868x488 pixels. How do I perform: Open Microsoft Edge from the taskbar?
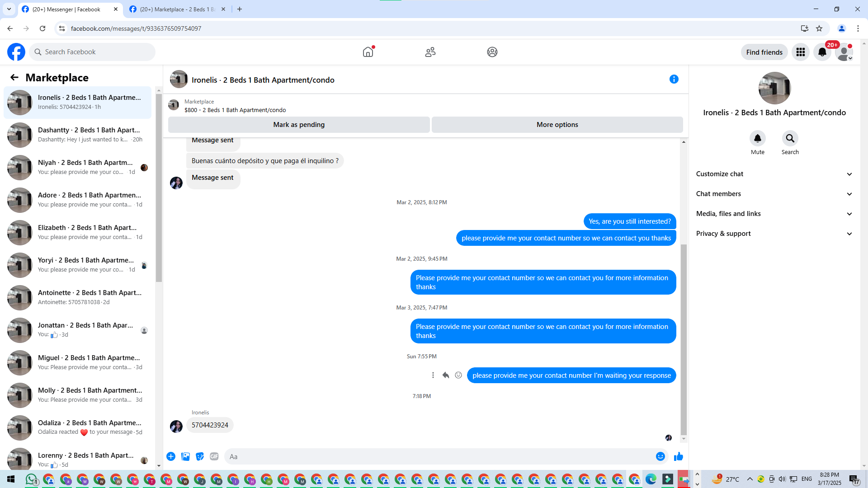pos(651,479)
